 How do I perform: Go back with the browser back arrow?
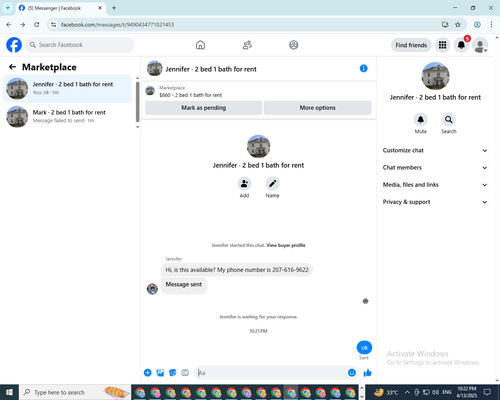(x=9, y=24)
